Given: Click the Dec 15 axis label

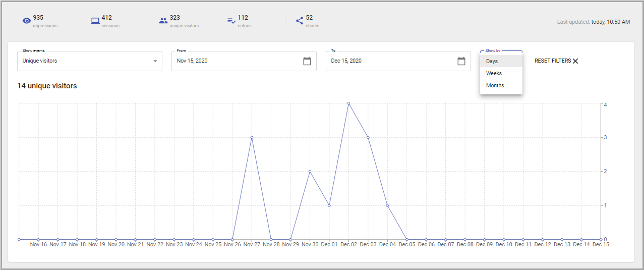Looking at the screenshot, I should click(x=601, y=245).
